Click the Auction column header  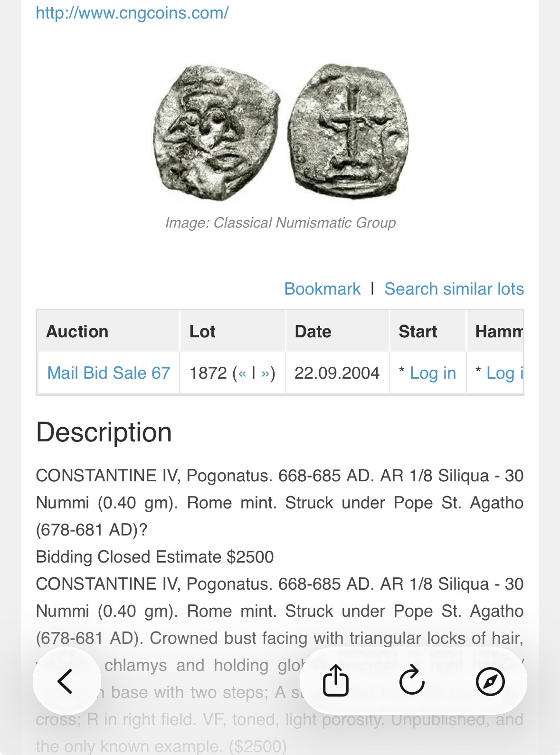[77, 332]
